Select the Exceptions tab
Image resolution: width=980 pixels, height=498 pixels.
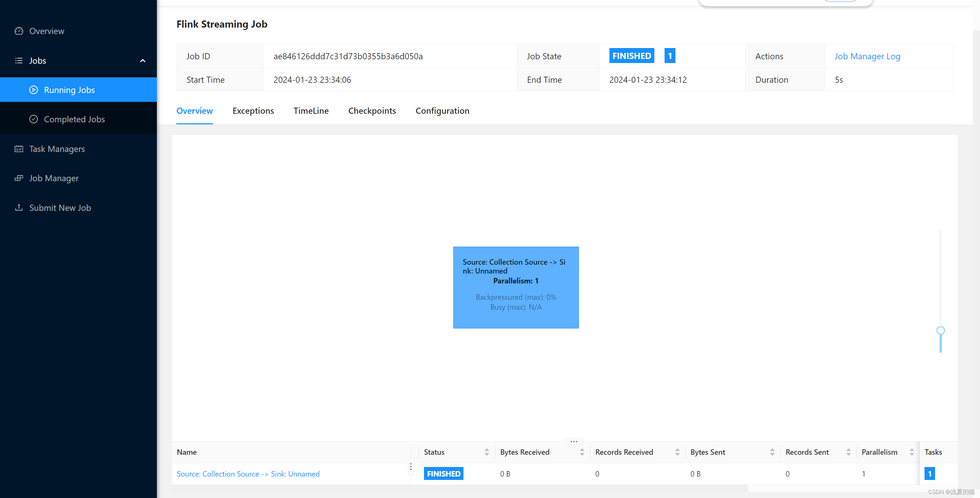[x=253, y=110]
